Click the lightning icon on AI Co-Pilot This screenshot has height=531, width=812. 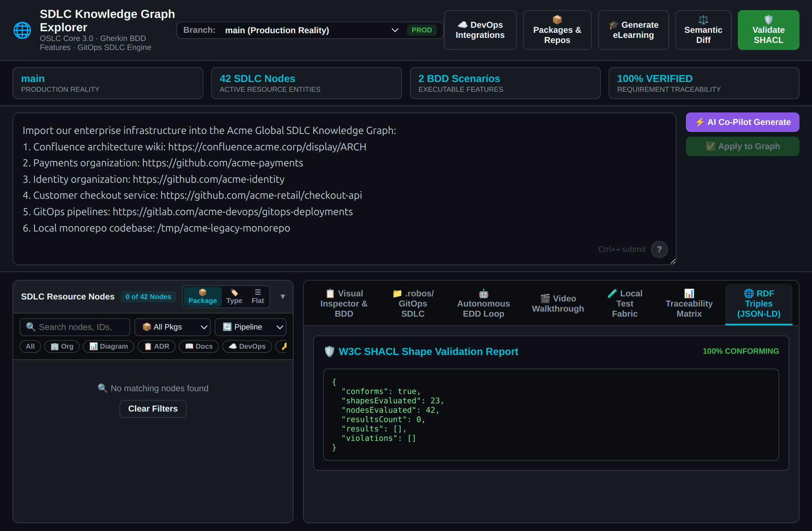tap(700, 122)
